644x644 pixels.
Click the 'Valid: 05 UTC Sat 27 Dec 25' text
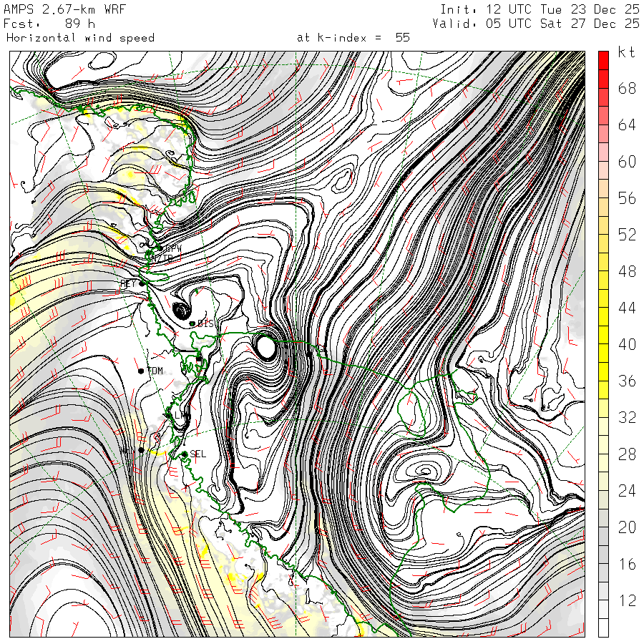click(536, 23)
